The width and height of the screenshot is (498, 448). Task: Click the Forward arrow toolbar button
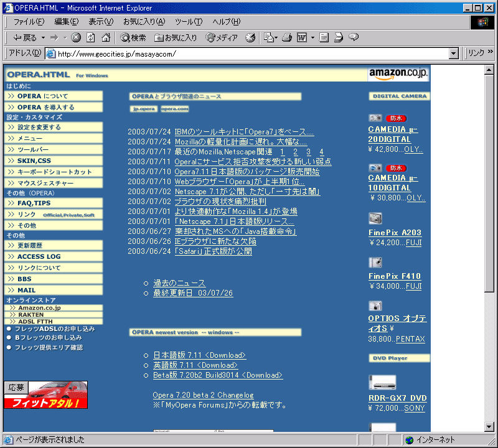(55, 38)
